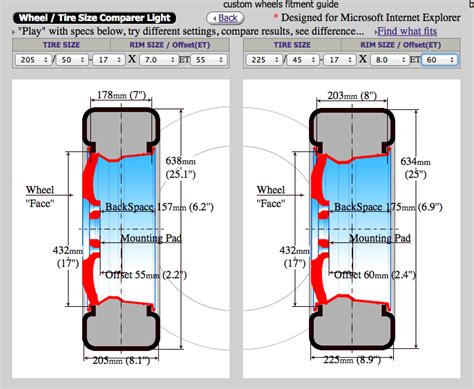Screen dimensions: 474x389
Task: Click left diagram Wheel "Face" label
Action: click(40, 197)
